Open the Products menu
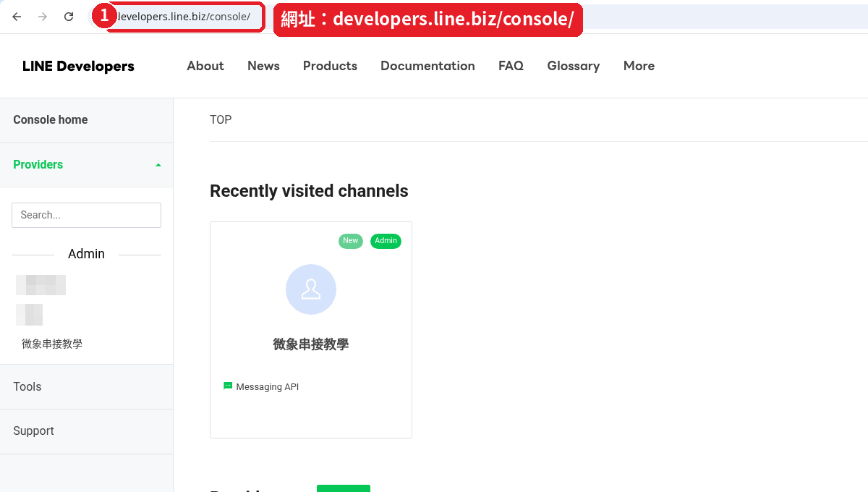 330,66
